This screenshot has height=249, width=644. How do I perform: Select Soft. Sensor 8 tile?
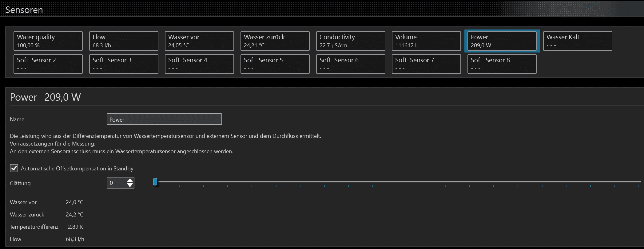click(x=502, y=64)
